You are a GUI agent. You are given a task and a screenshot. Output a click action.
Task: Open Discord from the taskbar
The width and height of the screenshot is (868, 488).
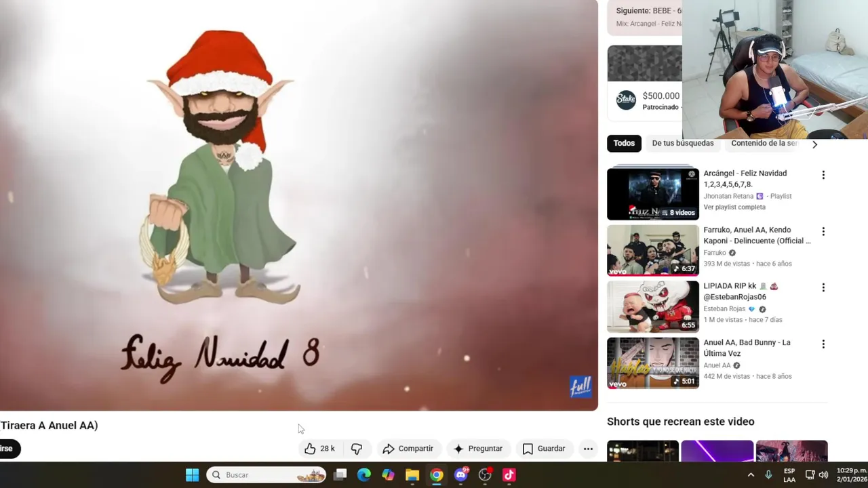(x=461, y=475)
